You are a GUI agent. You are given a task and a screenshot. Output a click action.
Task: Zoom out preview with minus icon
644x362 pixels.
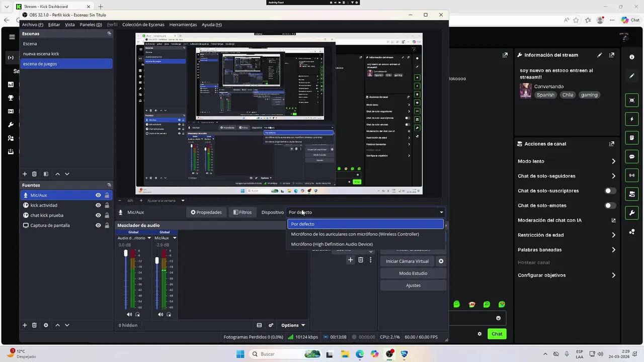coord(119,201)
